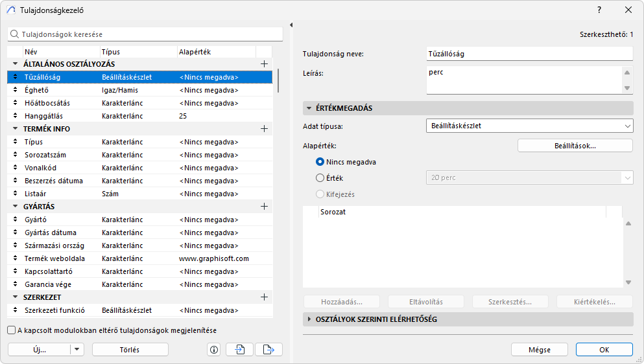Select the Termék weboldala property row
Screen dimensions: 644x364
click(x=130, y=258)
